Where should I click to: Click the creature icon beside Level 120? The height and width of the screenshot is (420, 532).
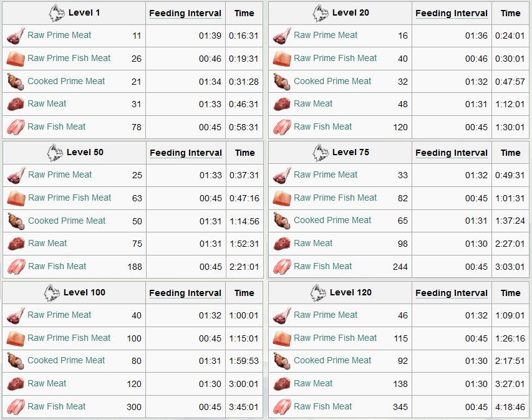pyautogui.click(x=318, y=293)
